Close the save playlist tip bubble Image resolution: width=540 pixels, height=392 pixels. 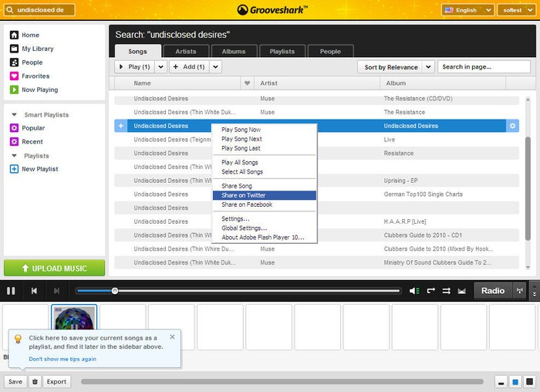click(172, 336)
